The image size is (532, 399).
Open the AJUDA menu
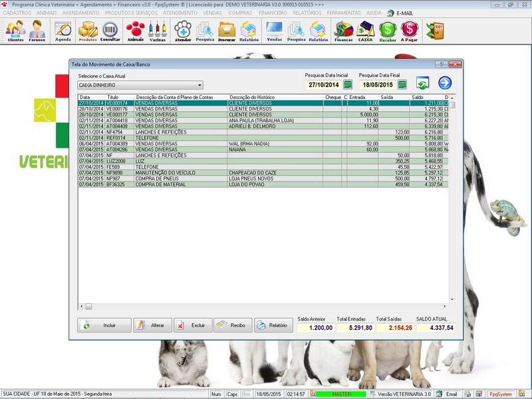click(374, 13)
